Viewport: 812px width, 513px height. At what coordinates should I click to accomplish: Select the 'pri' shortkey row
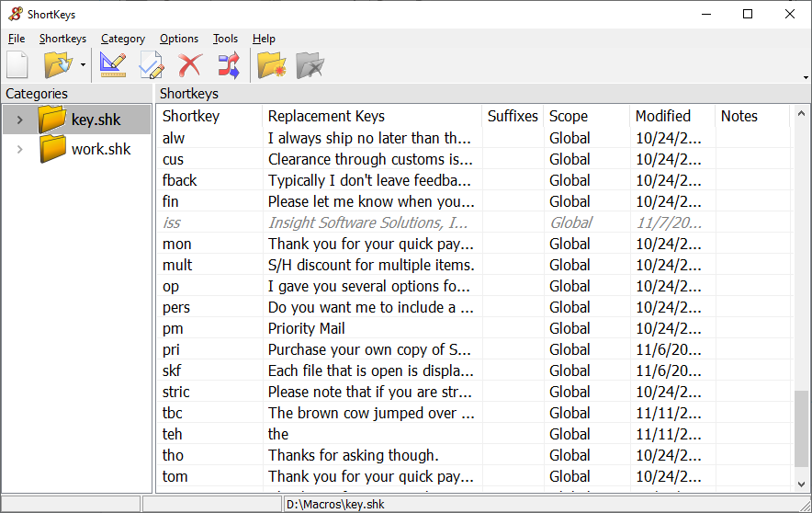click(474, 349)
